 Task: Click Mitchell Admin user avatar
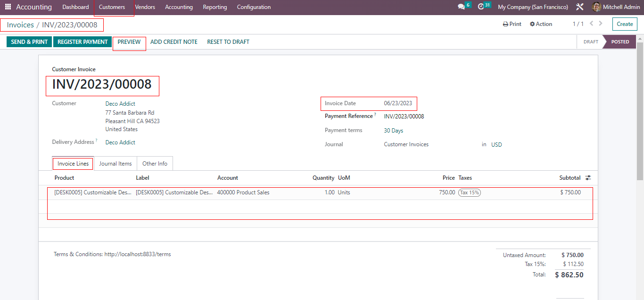click(596, 7)
